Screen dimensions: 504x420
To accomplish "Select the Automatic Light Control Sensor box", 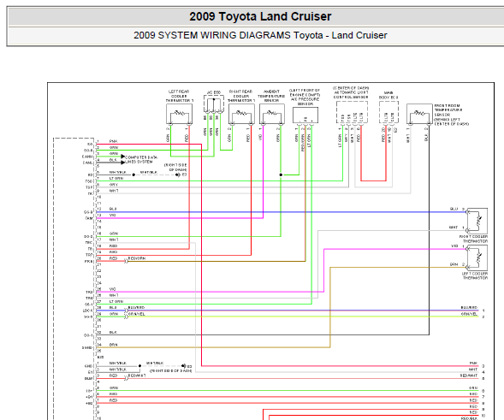I will point(352,112).
